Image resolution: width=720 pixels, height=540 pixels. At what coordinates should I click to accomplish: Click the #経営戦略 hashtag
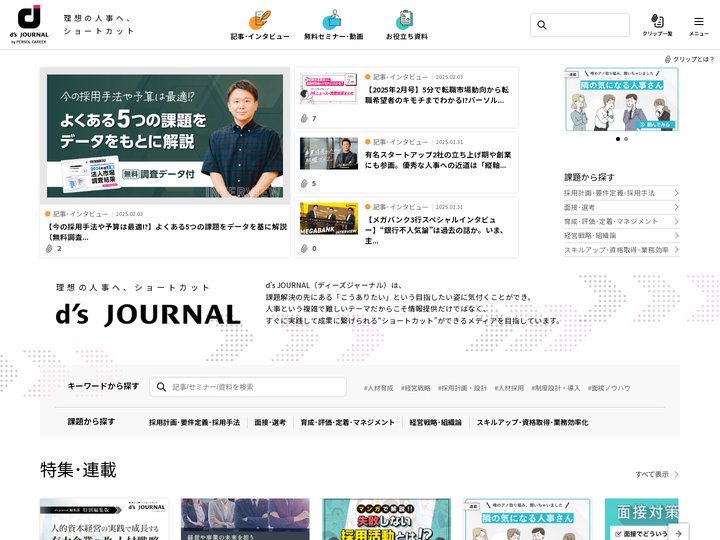[416, 388]
